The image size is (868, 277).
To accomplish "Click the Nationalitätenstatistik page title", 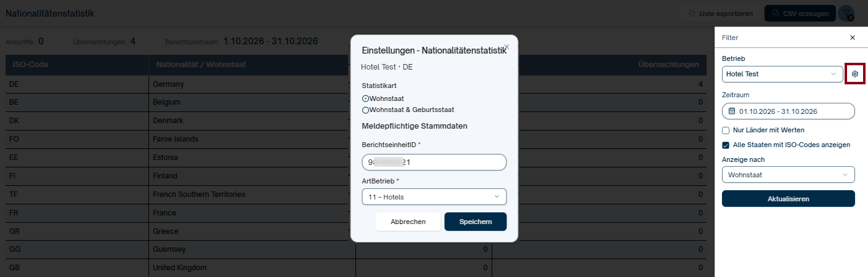I will (x=50, y=13).
